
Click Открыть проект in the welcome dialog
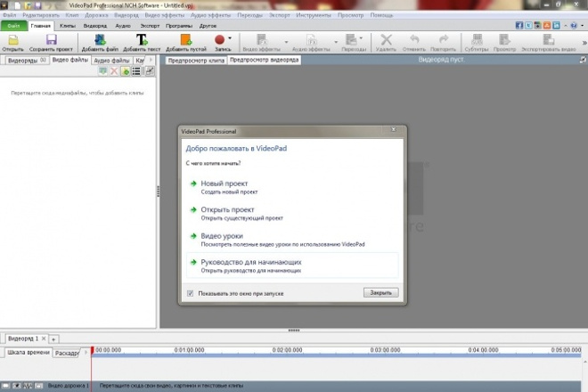pos(227,209)
